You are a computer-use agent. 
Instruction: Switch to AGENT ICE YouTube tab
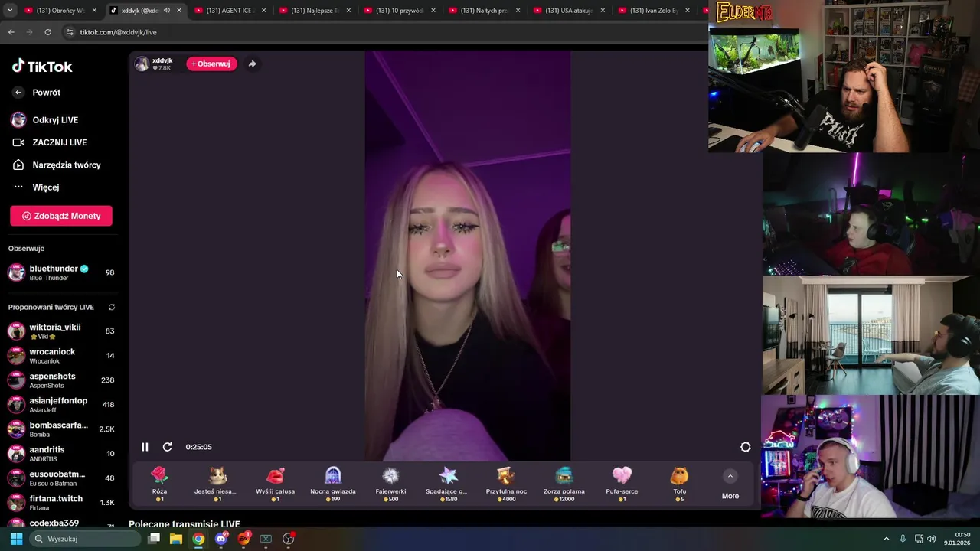(230, 11)
